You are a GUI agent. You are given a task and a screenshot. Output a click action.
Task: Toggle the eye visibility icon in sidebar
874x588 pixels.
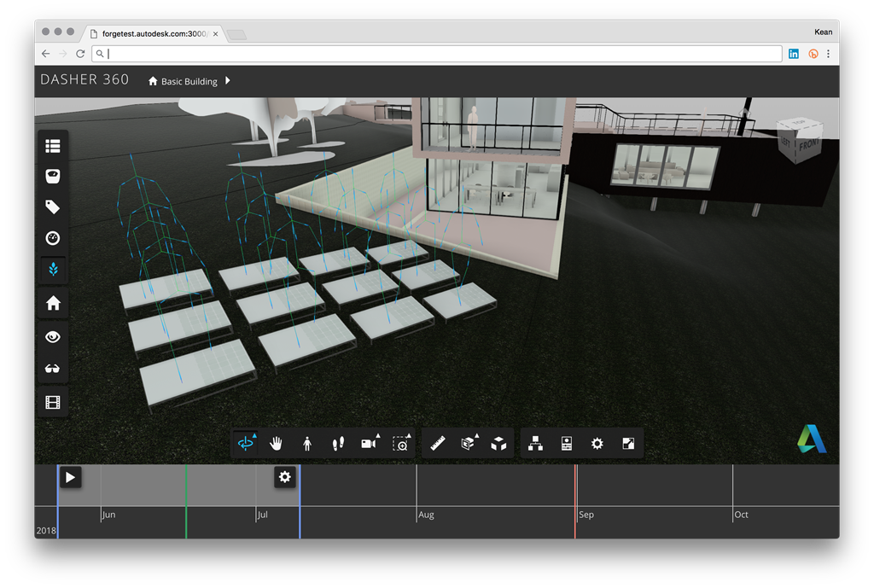pos(53,337)
